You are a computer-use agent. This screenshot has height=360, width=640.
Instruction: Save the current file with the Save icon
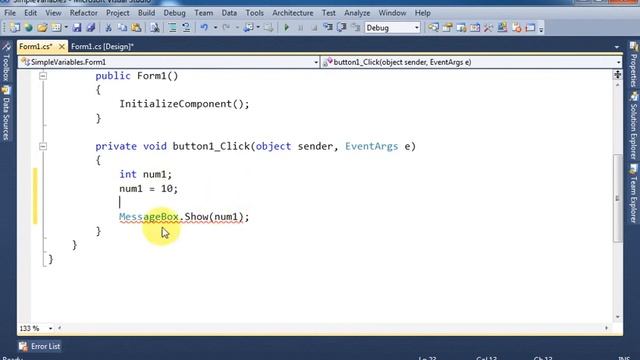(x=77, y=28)
